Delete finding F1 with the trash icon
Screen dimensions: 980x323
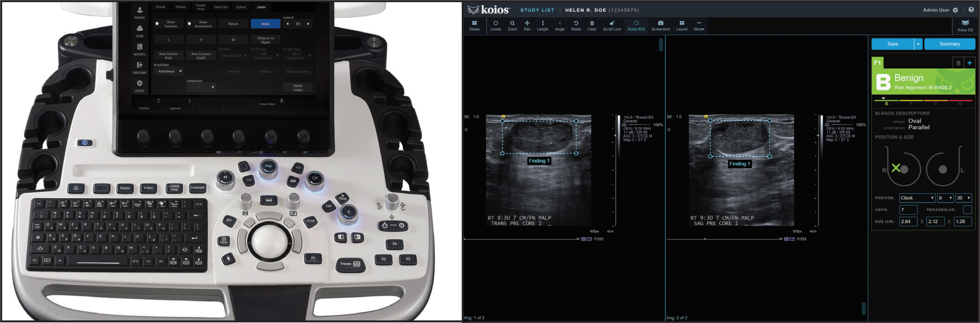(x=958, y=63)
